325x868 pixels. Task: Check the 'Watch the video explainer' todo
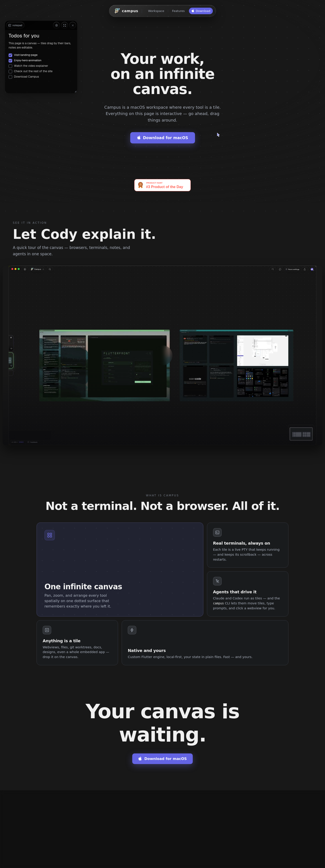click(x=10, y=66)
